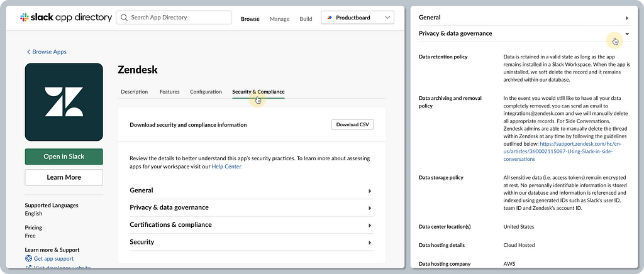This screenshot has height=274, width=644.
Task: Click the Zendesk app logo
Action: [x=64, y=102]
